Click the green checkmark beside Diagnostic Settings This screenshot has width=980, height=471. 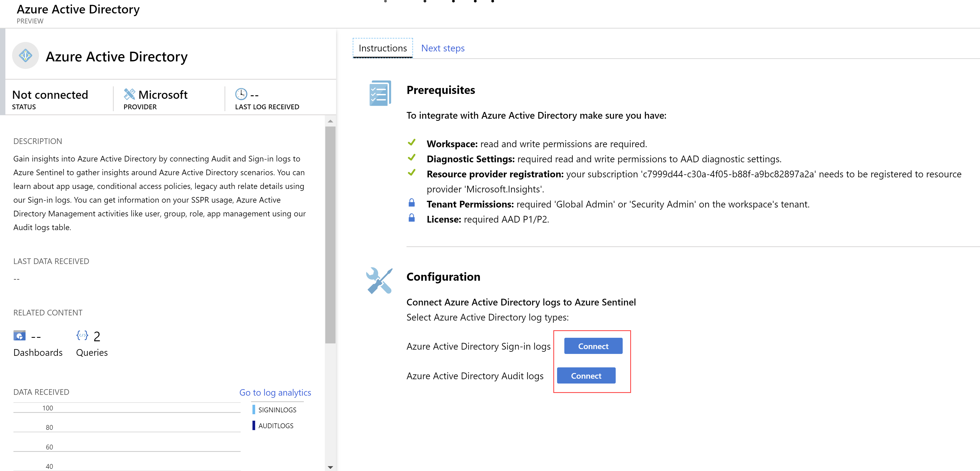point(412,158)
